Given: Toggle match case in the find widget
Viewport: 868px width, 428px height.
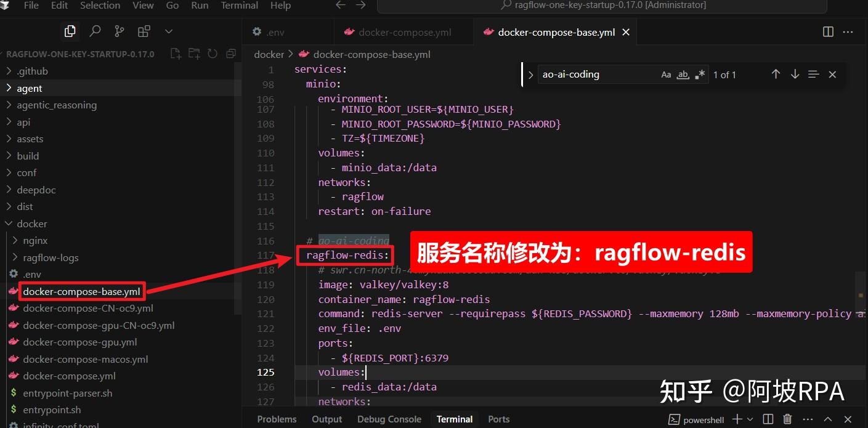Looking at the screenshot, I should [666, 74].
